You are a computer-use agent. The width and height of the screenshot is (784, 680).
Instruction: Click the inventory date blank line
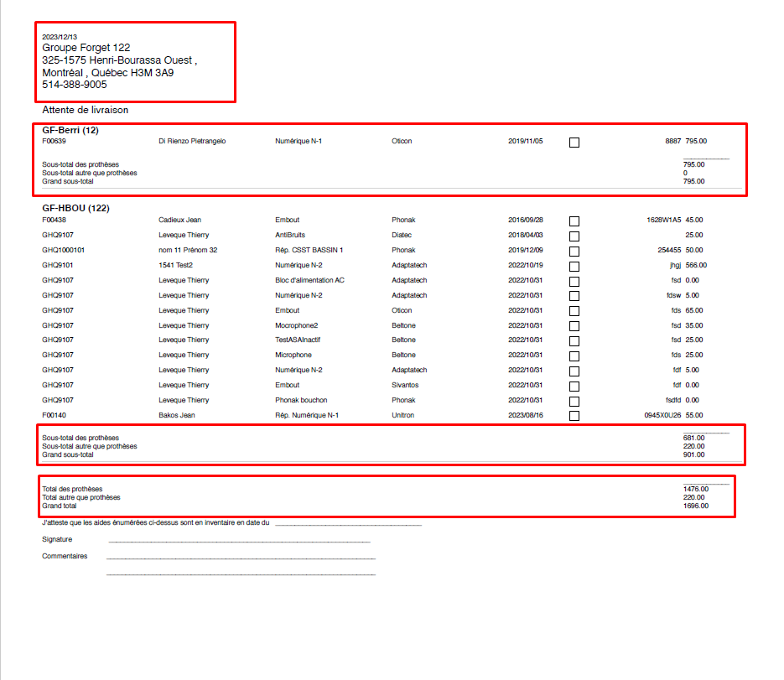tap(347, 523)
